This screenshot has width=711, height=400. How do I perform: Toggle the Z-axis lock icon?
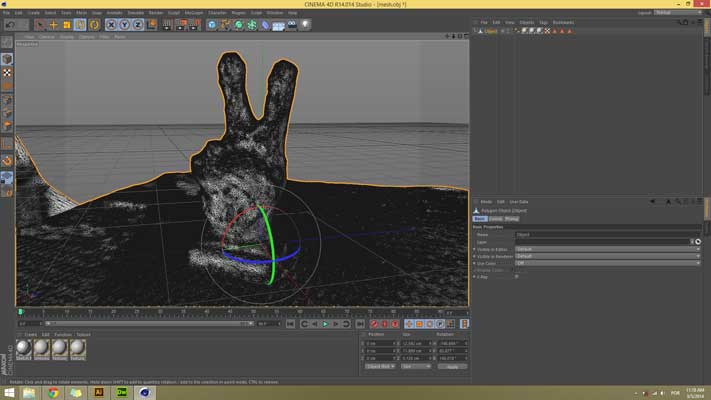tap(138, 24)
